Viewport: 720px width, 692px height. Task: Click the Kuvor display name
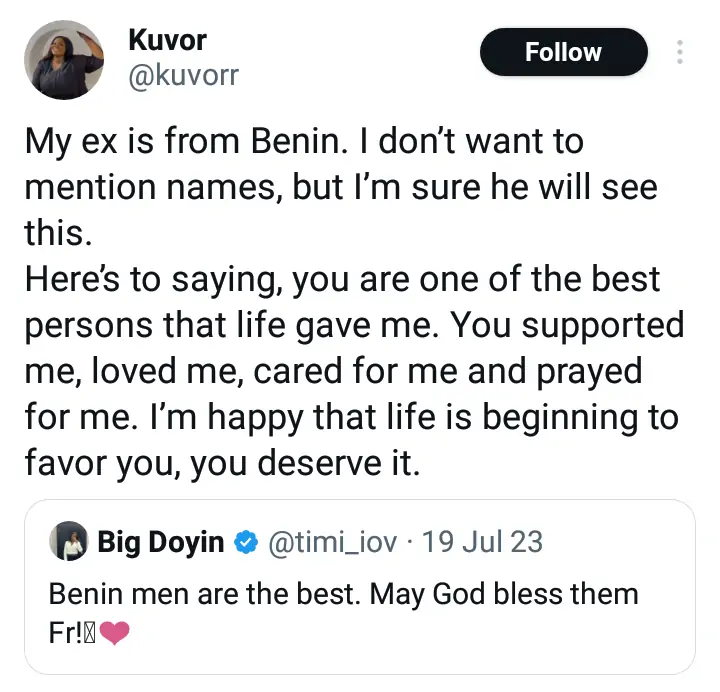point(166,40)
